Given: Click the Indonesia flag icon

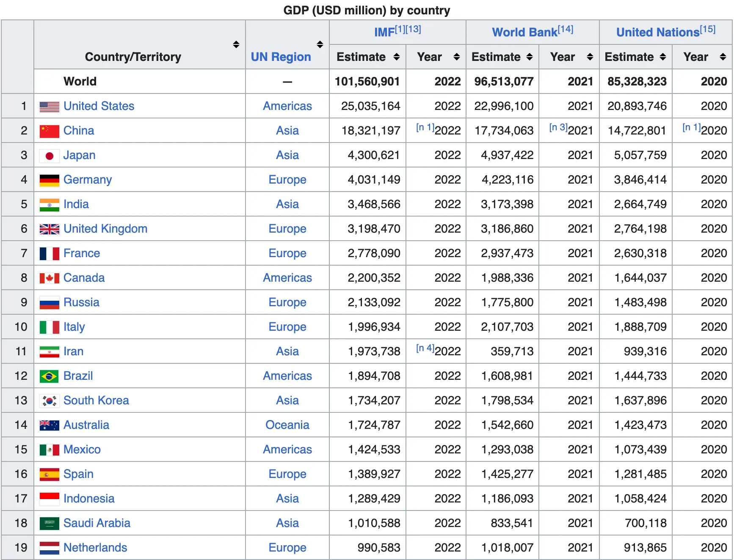Looking at the screenshot, I should coord(49,499).
